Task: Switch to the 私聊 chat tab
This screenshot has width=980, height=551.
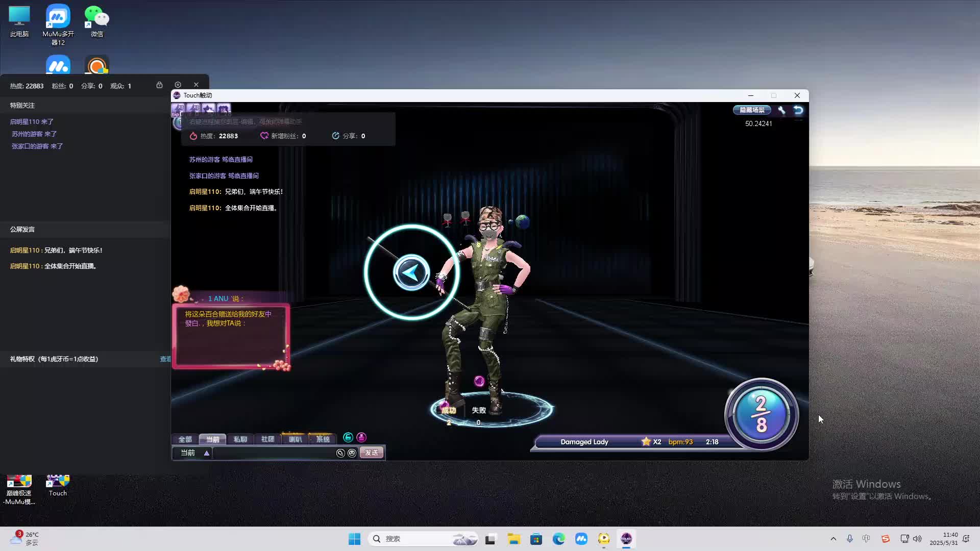Action: (240, 439)
